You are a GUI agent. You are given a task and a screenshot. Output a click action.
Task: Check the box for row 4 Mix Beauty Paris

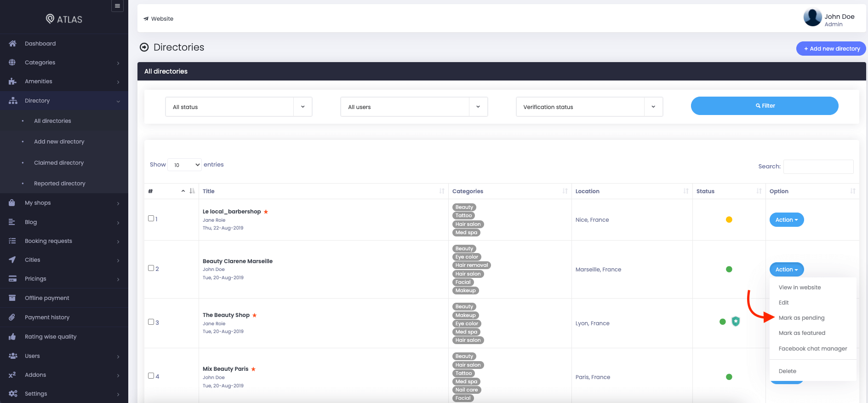(x=151, y=376)
